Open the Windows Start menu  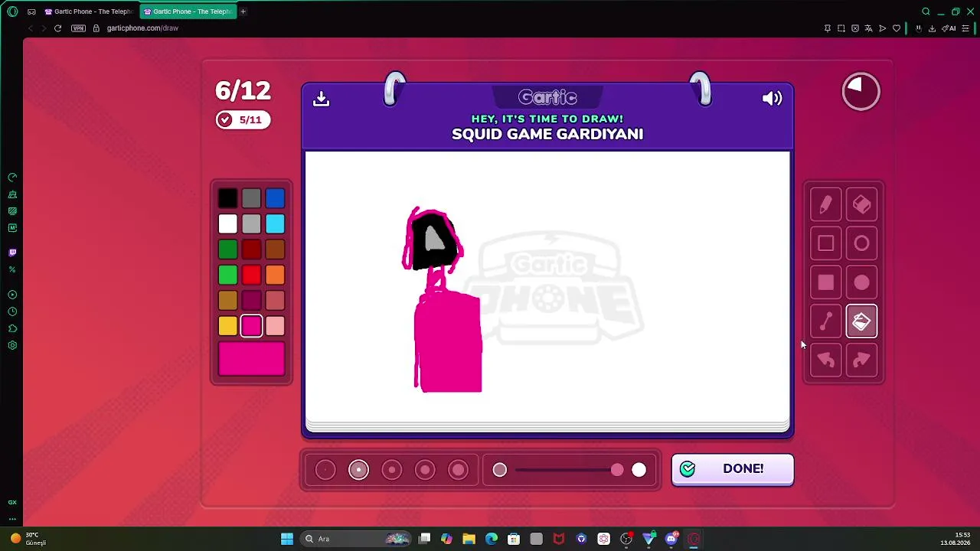click(287, 539)
